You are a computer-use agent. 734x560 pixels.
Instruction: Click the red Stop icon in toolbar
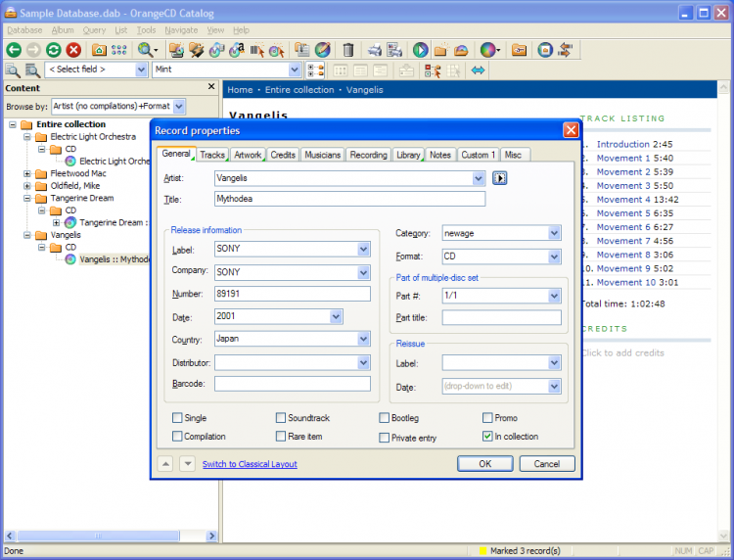[x=73, y=50]
